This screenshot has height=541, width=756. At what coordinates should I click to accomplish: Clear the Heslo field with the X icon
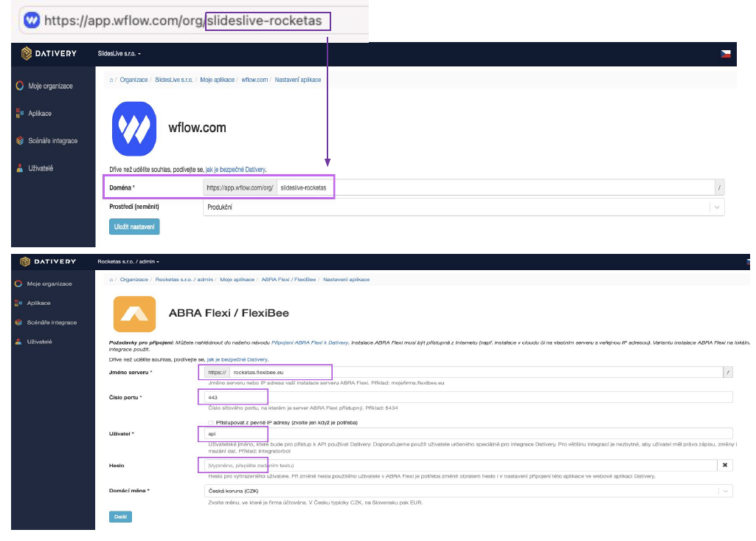click(725, 465)
